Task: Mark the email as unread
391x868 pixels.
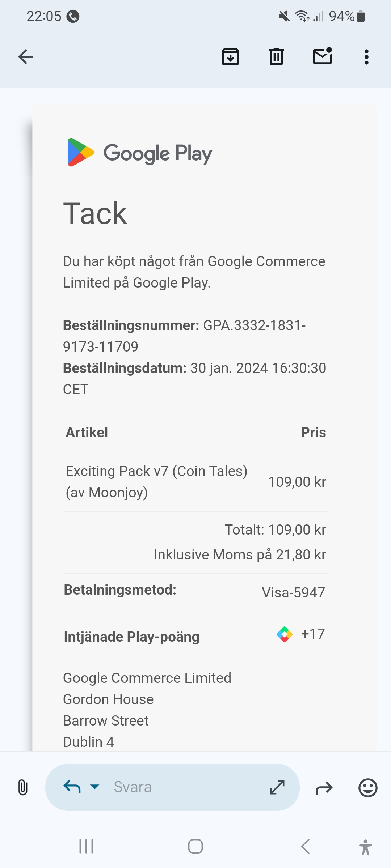Action: (x=322, y=57)
